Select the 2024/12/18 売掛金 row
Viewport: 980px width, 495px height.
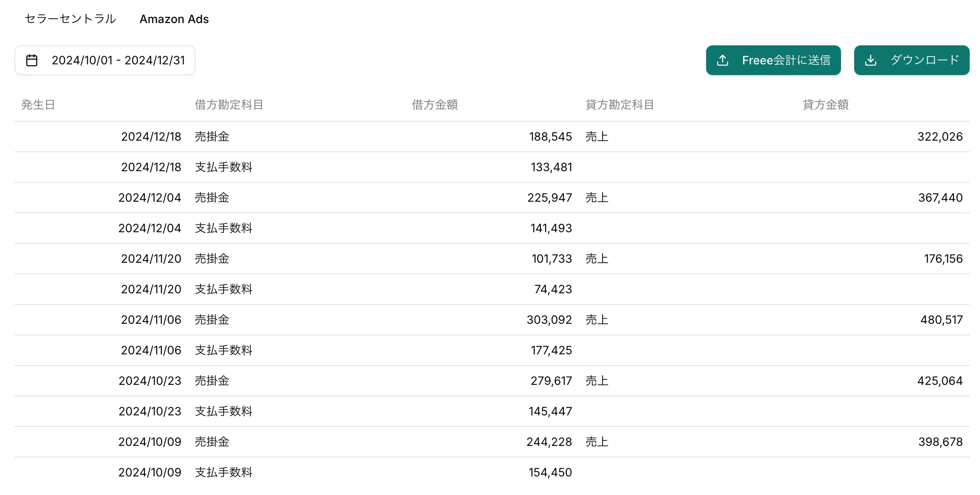[212, 137]
